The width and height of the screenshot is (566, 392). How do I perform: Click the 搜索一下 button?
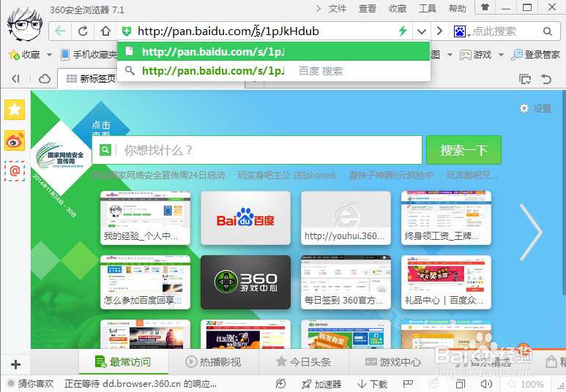(x=463, y=150)
